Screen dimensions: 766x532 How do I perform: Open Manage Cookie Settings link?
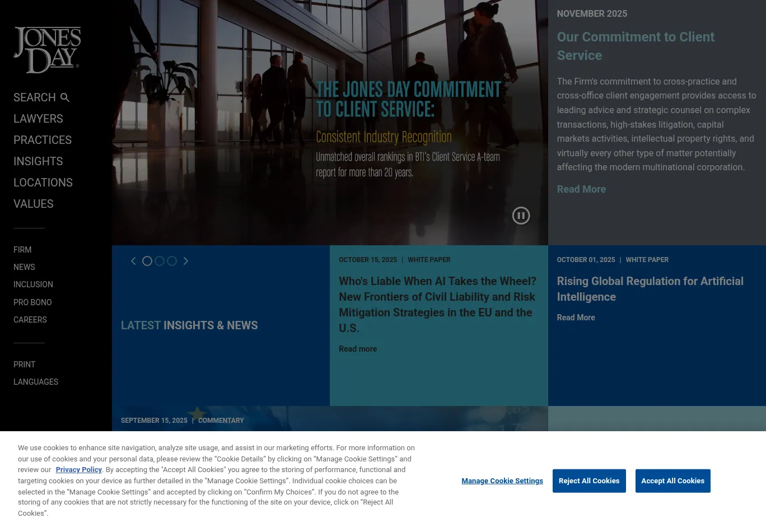pyautogui.click(x=502, y=481)
